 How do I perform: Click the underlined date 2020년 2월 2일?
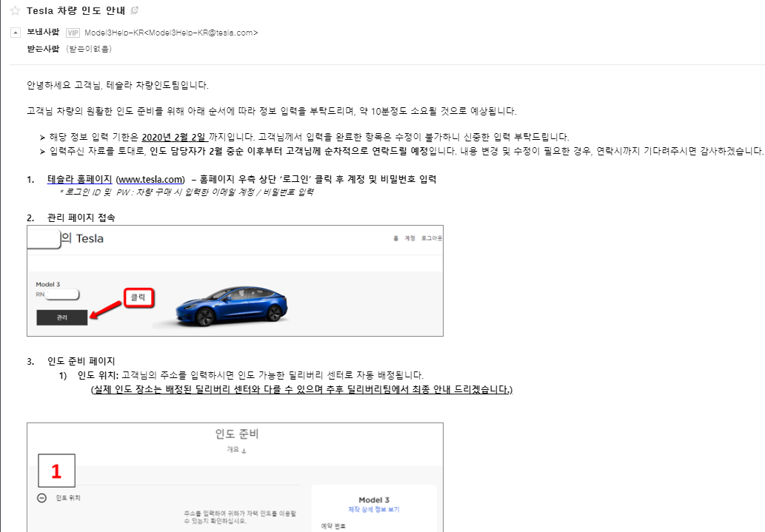(x=174, y=137)
